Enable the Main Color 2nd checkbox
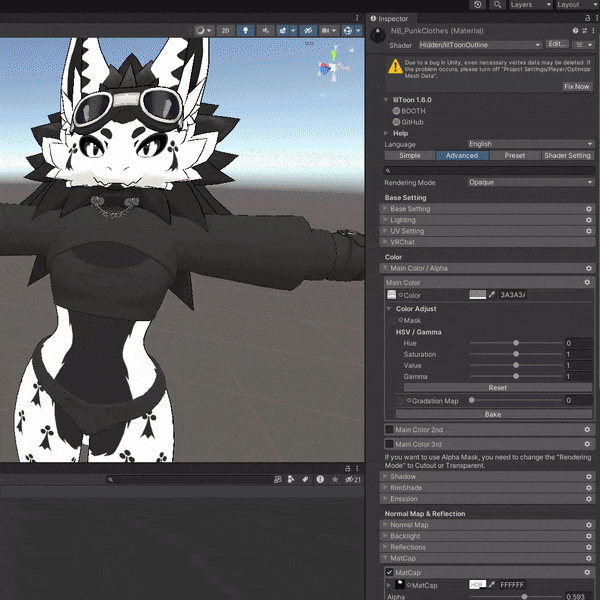 tap(390, 430)
